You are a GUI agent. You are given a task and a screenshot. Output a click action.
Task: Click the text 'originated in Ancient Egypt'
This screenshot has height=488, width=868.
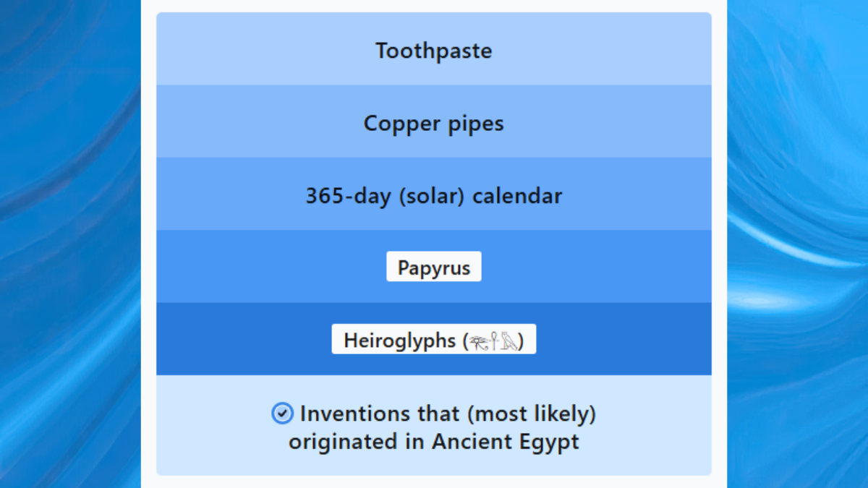434,442
